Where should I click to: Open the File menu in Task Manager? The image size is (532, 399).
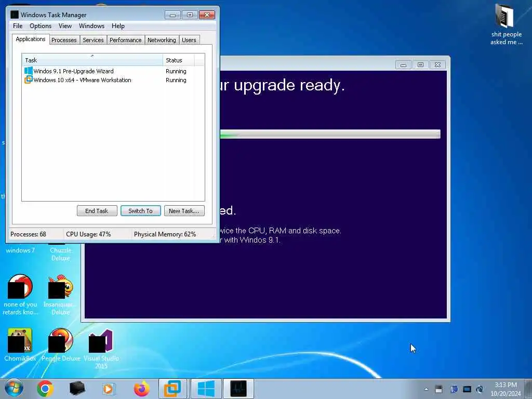18,26
